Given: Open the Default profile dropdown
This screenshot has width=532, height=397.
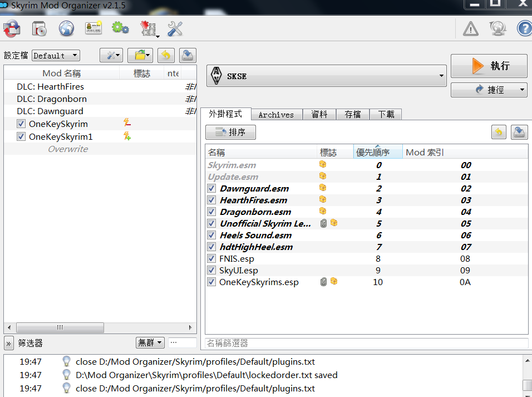Looking at the screenshot, I should (56, 55).
